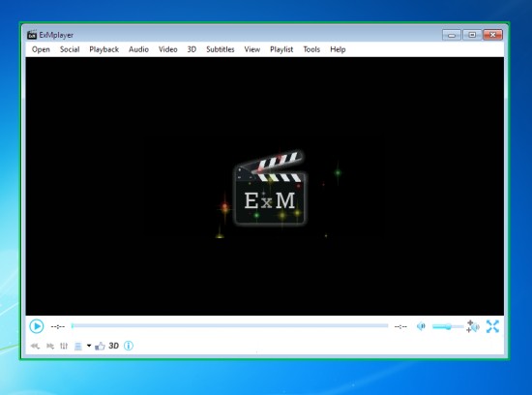Viewport: 532px width, 395px height.
Task: Open the equalizer sliders icon
Action: [64, 346]
